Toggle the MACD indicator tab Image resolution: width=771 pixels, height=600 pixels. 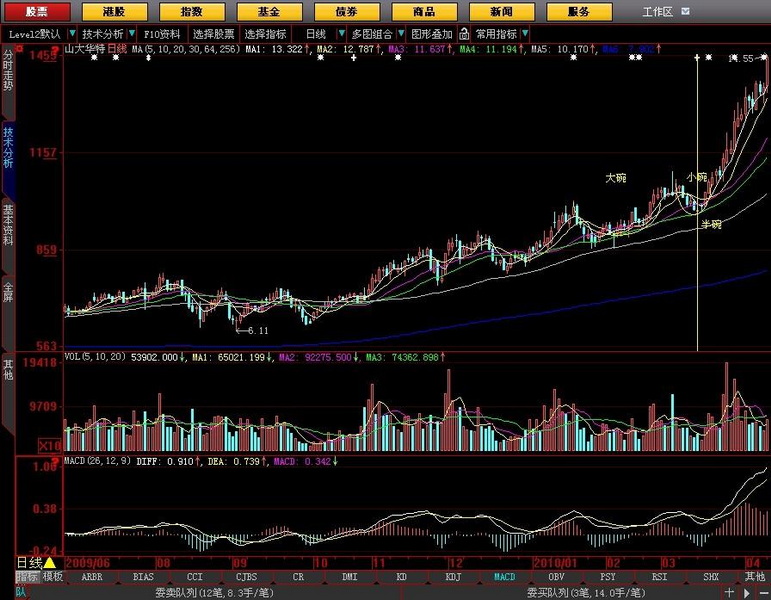[504, 577]
